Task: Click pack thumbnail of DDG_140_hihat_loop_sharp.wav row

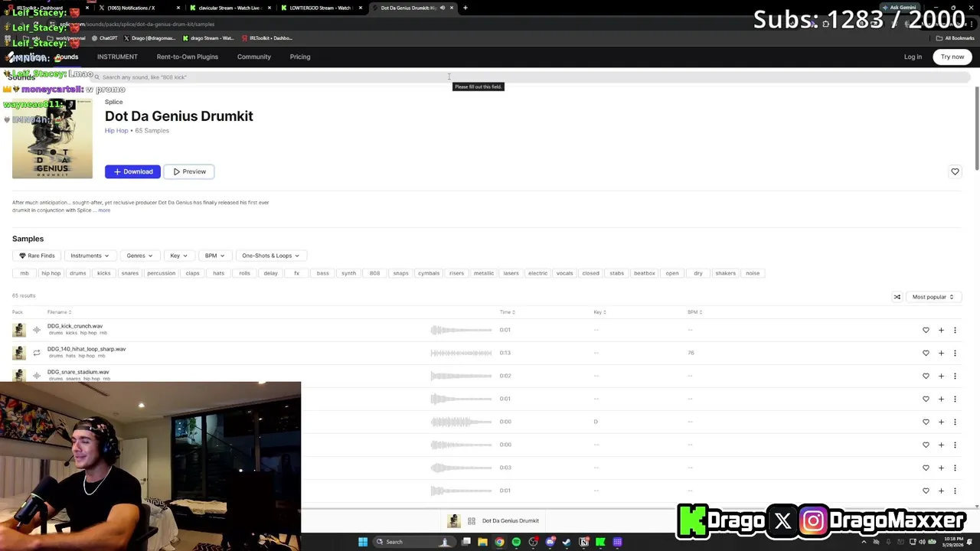Action: (x=19, y=353)
